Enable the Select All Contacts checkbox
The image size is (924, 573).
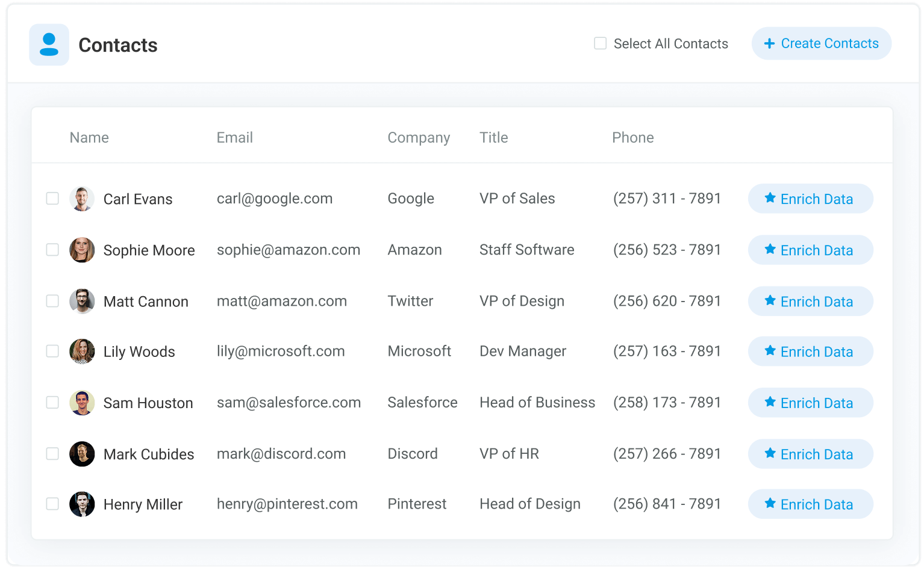click(x=600, y=43)
